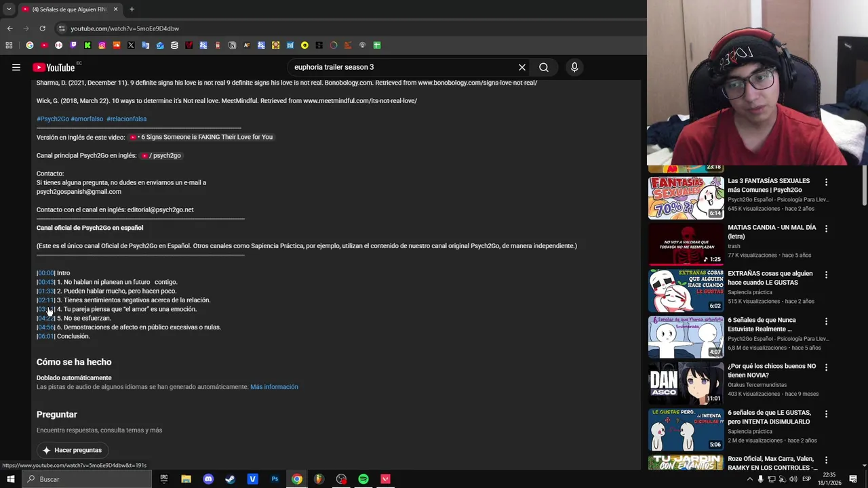Open '6 Señales de que Nunca Estuviste' thumbnail
This screenshot has height=488, width=868.
click(686, 337)
